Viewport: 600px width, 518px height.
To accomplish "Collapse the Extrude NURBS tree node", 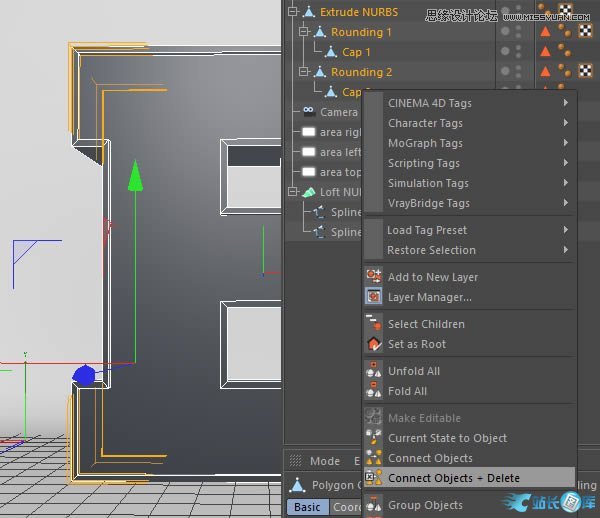I will pos(293,12).
